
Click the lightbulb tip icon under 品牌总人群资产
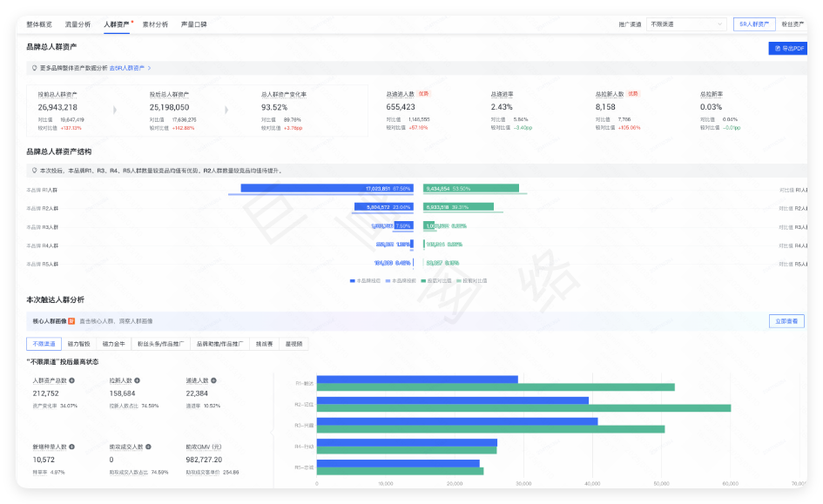pos(35,67)
